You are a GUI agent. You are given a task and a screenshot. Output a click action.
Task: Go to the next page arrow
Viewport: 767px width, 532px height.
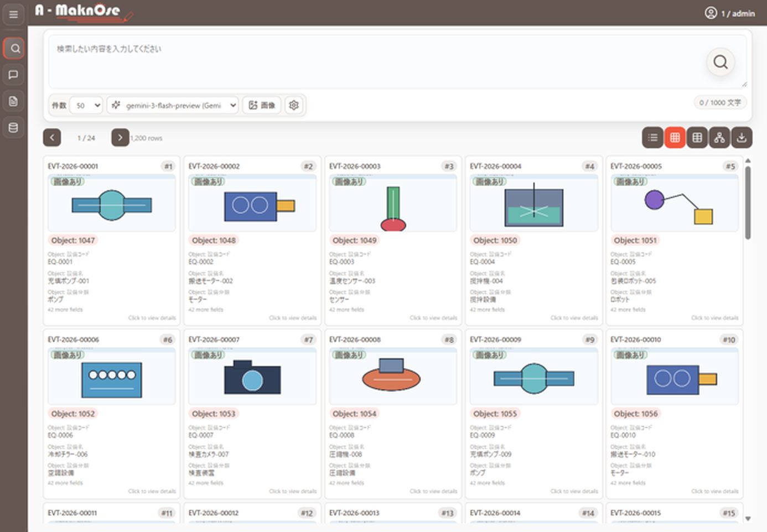120,138
